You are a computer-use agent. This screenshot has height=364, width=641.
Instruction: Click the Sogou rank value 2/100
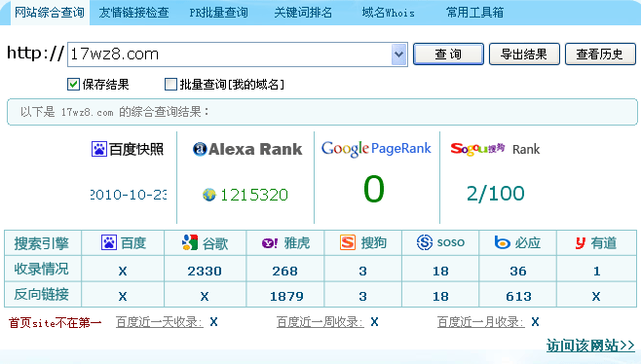click(x=496, y=194)
